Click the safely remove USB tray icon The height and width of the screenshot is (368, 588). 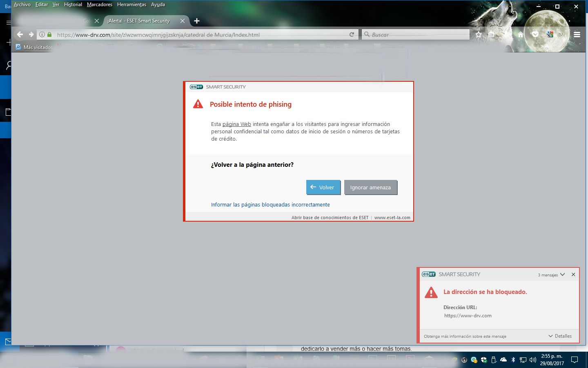click(494, 360)
